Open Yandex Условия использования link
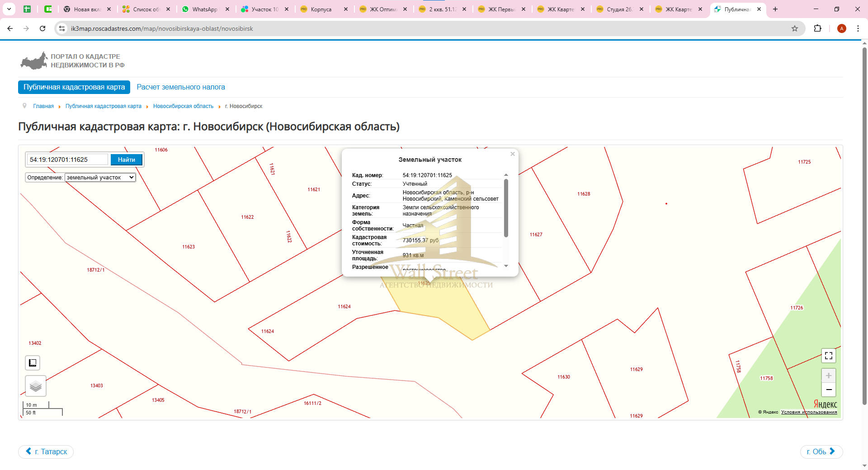The image size is (868, 470). (809, 412)
